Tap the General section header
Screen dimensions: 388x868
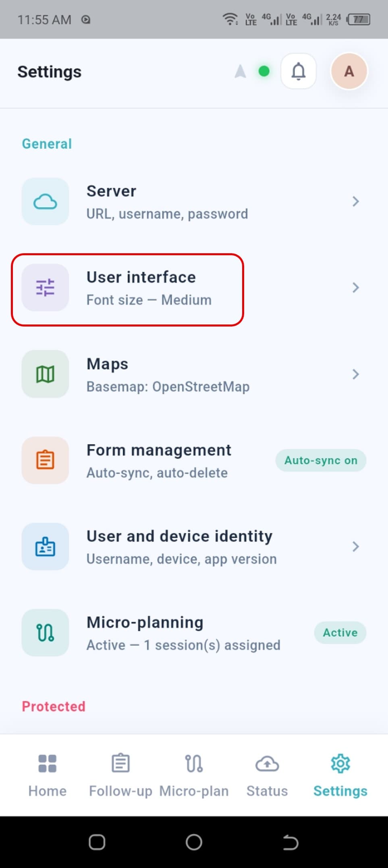click(47, 144)
